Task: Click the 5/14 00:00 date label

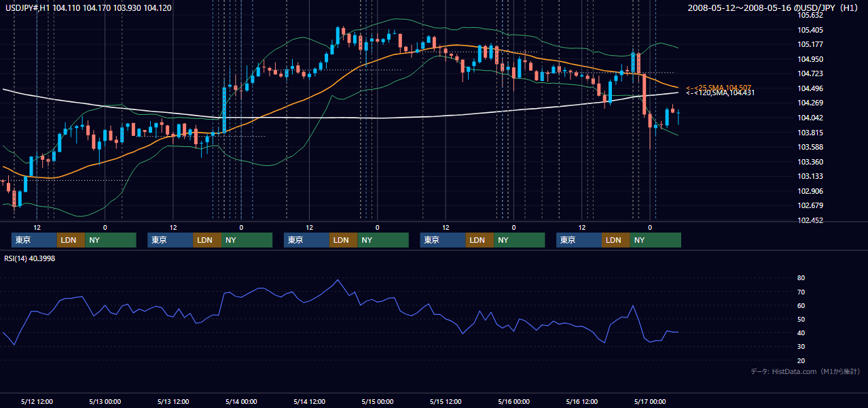Action: tap(240, 401)
